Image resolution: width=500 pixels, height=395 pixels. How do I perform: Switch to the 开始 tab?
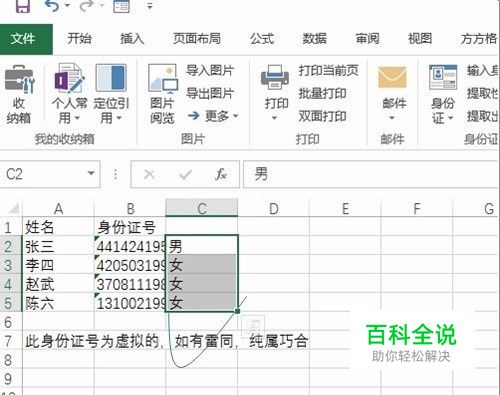[79, 39]
